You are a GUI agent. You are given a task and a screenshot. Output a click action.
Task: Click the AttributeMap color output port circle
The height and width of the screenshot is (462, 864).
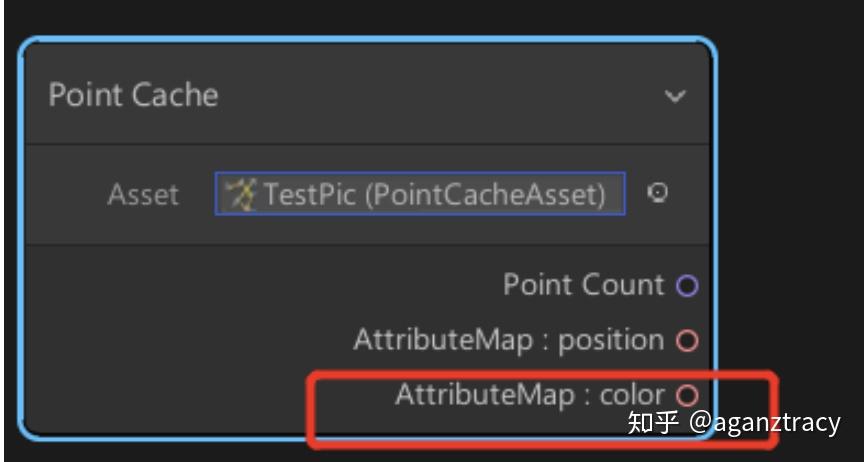click(x=687, y=395)
